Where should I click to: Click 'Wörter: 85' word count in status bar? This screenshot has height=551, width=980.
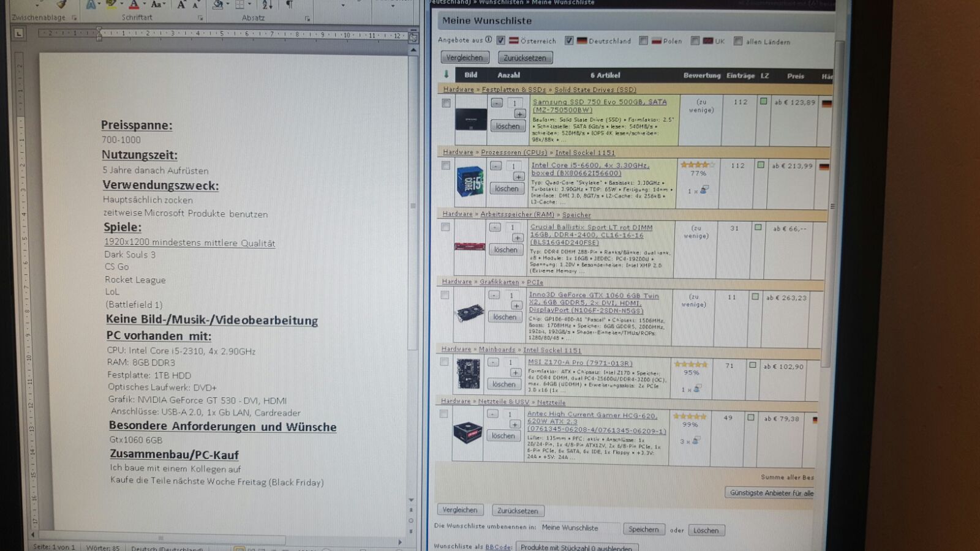click(x=103, y=547)
